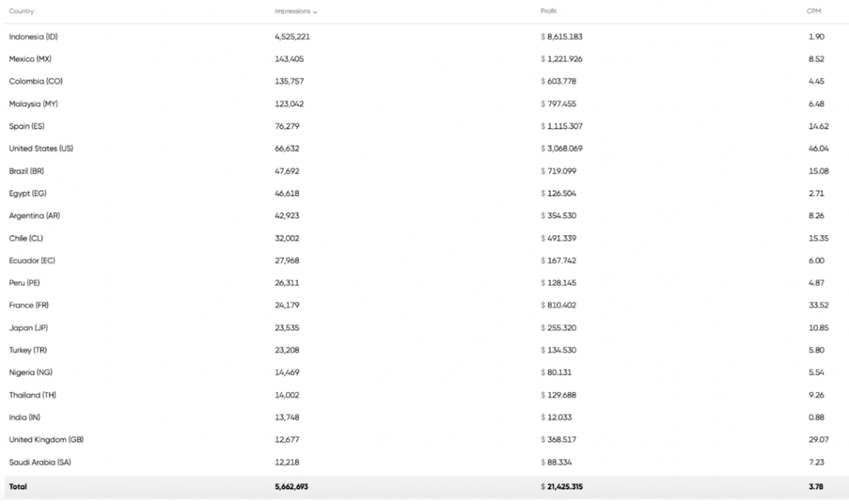Sort table by Country column header
The image size is (849, 504).
(22, 11)
